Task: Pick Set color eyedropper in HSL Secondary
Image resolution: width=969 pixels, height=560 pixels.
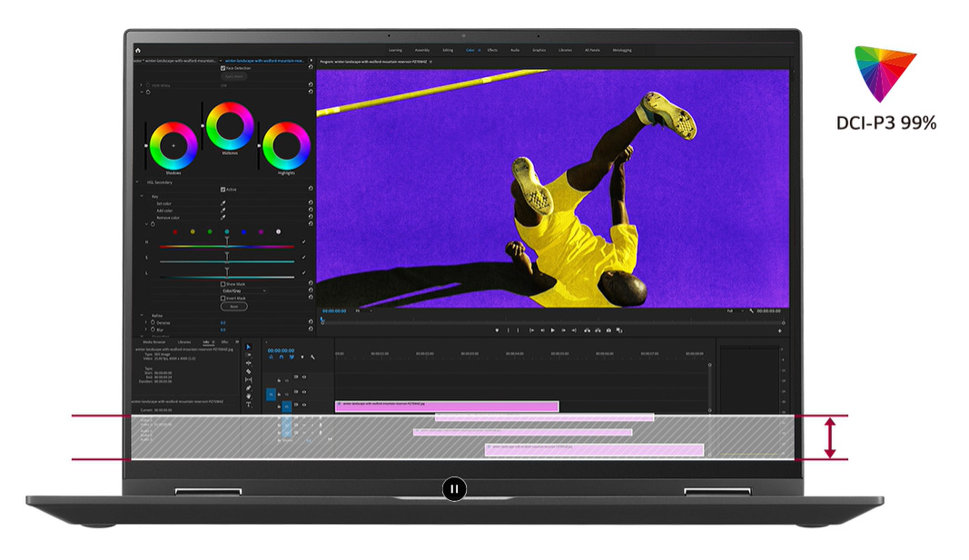Action: [x=223, y=203]
